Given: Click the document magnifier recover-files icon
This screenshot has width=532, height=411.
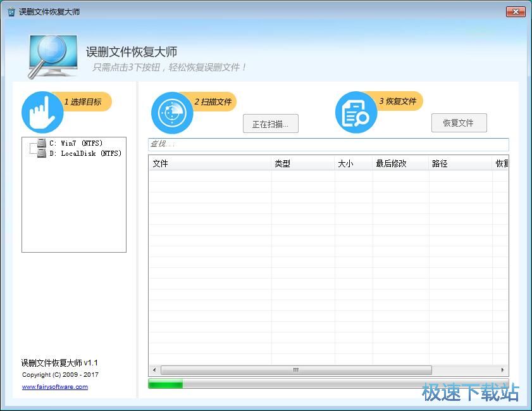Looking at the screenshot, I should (356, 112).
